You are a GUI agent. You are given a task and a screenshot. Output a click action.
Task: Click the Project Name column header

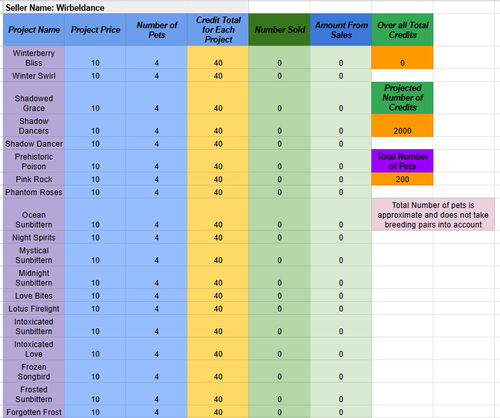click(34, 30)
